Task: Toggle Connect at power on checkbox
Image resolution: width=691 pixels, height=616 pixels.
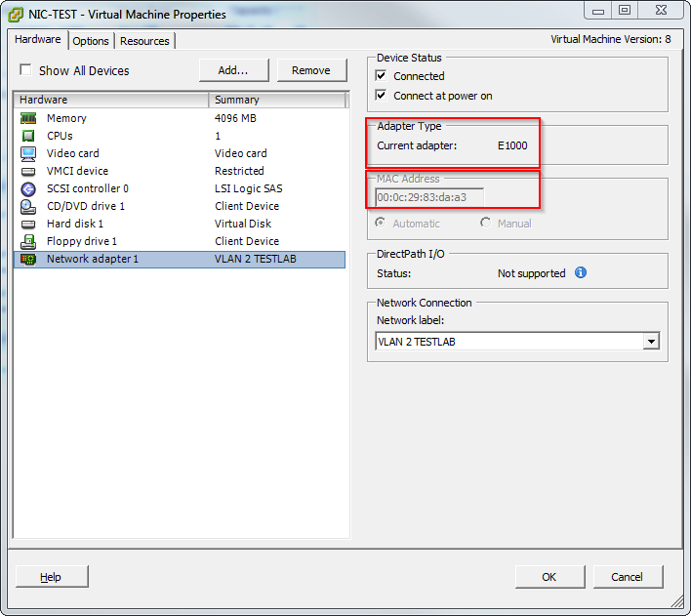Action: coord(382,96)
